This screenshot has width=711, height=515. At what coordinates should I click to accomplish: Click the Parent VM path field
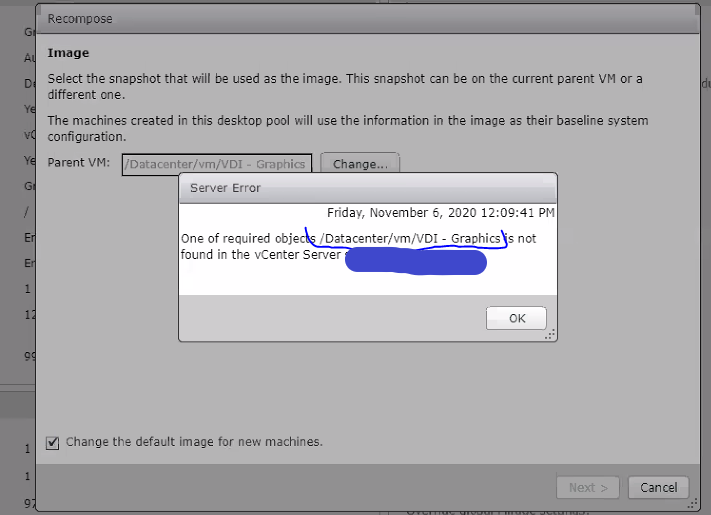pyautogui.click(x=218, y=163)
